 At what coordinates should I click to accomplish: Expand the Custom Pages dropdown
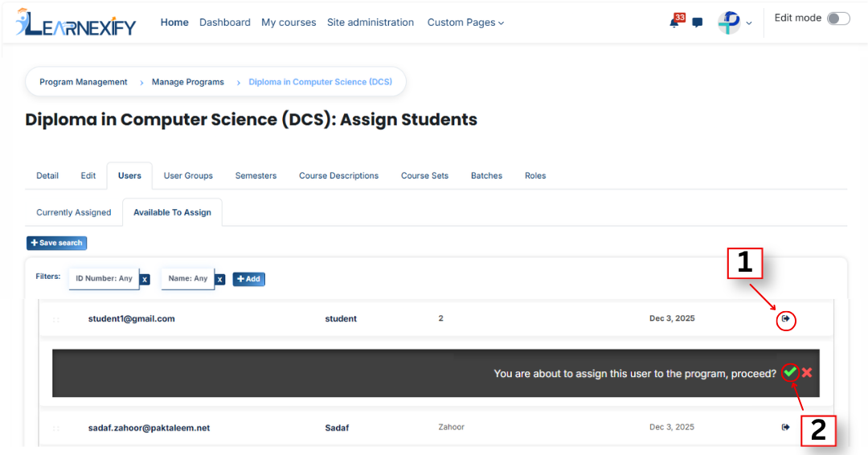click(465, 23)
